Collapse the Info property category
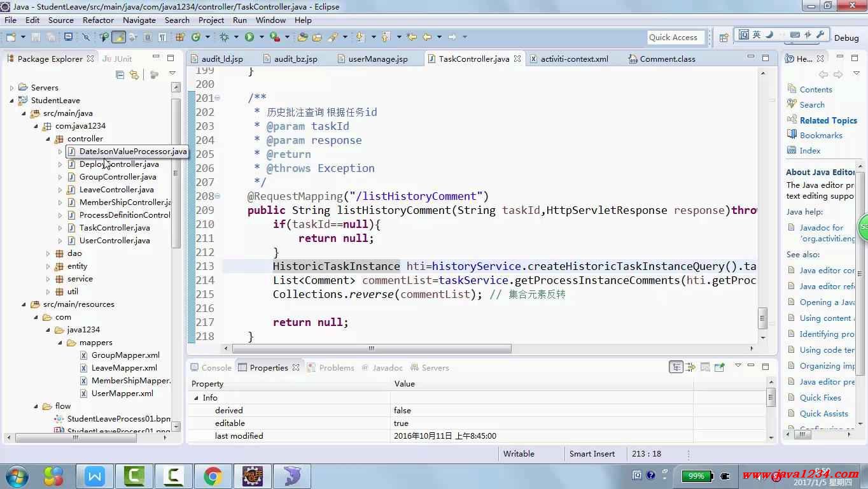Screen dimensions: 868x489 tap(196, 398)
